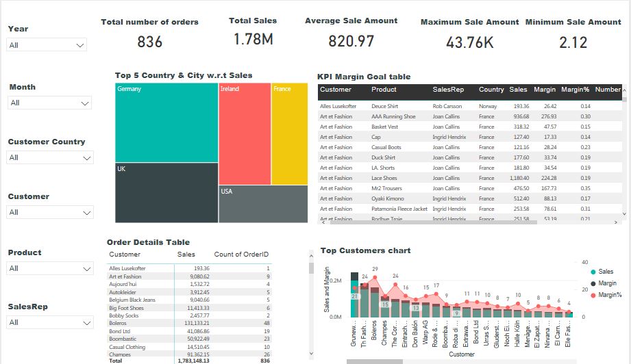Pick the UK tile in treemap
The height and width of the screenshot is (364, 631).
coord(166,192)
